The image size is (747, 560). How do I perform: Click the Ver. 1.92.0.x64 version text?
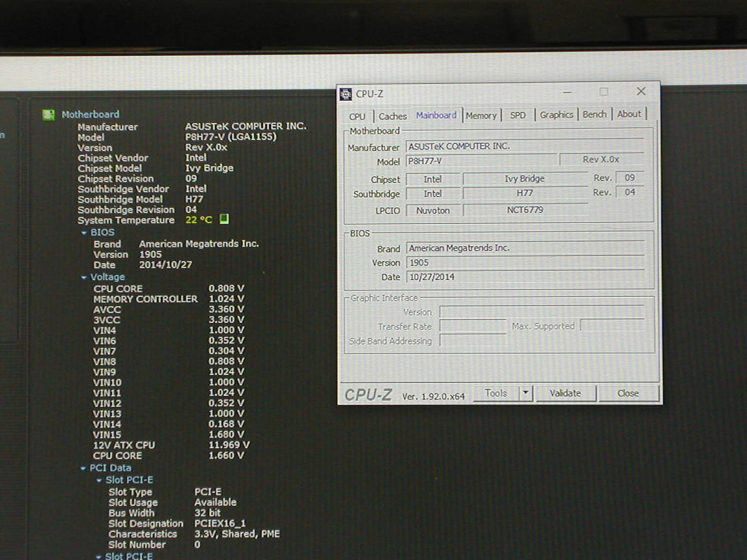pos(433,396)
